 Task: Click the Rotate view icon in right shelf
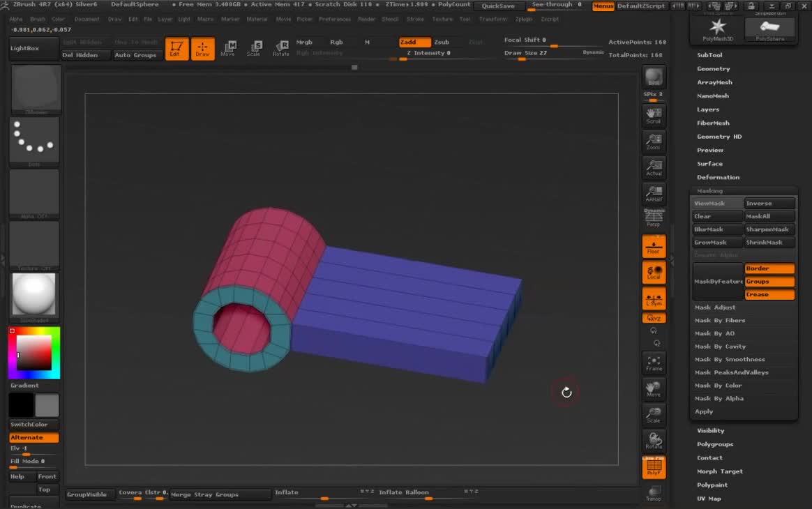654,441
